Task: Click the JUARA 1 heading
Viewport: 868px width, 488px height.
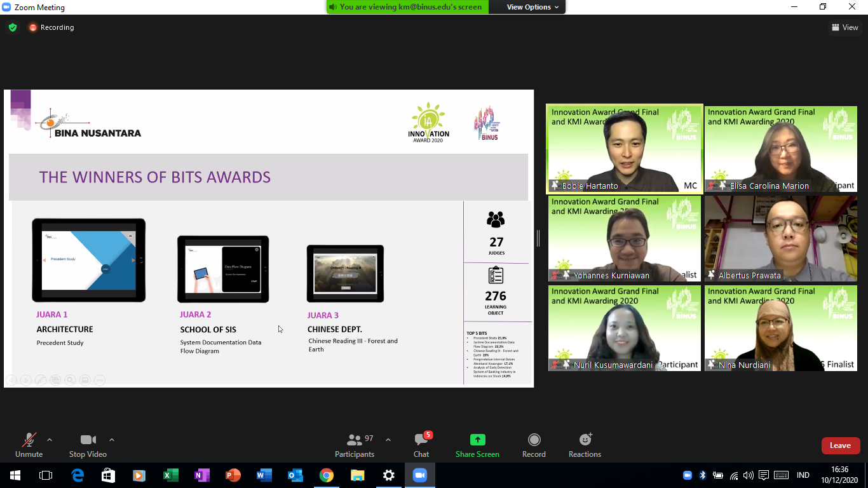Action: (51, 315)
